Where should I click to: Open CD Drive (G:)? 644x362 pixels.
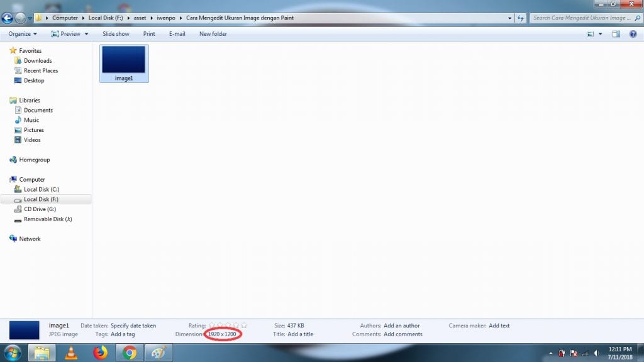coord(40,209)
